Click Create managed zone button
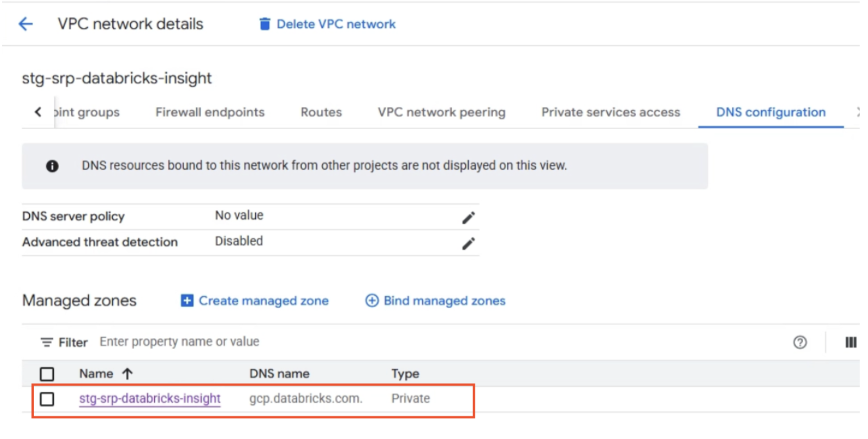The height and width of the screenshot is (439, 868). coord(255,300)
